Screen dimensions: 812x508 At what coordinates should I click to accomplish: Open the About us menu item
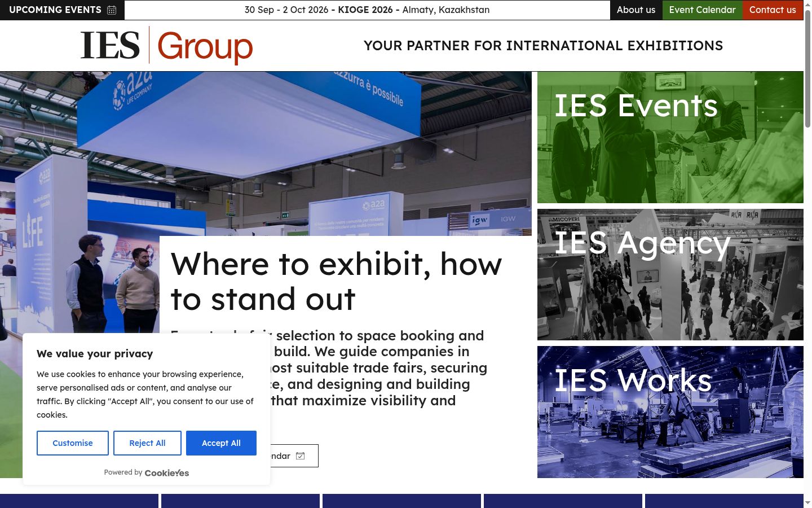[636, 10]
